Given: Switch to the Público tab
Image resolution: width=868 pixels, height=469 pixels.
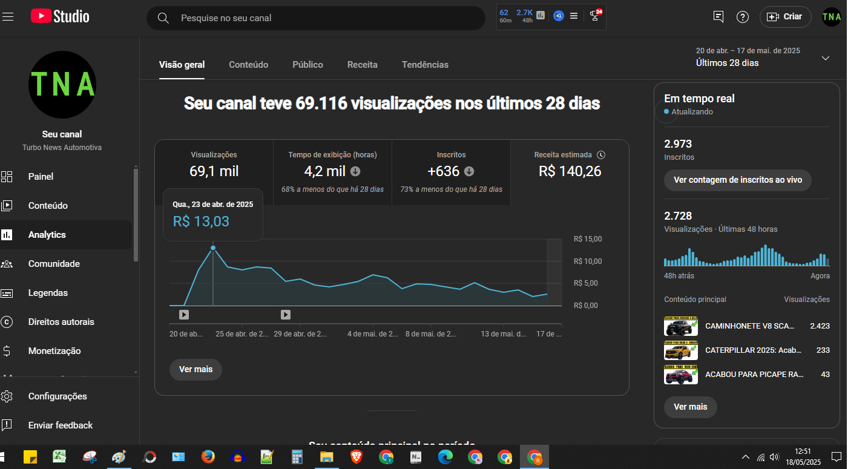Looking at the screenshot, I should pos(307,65).
